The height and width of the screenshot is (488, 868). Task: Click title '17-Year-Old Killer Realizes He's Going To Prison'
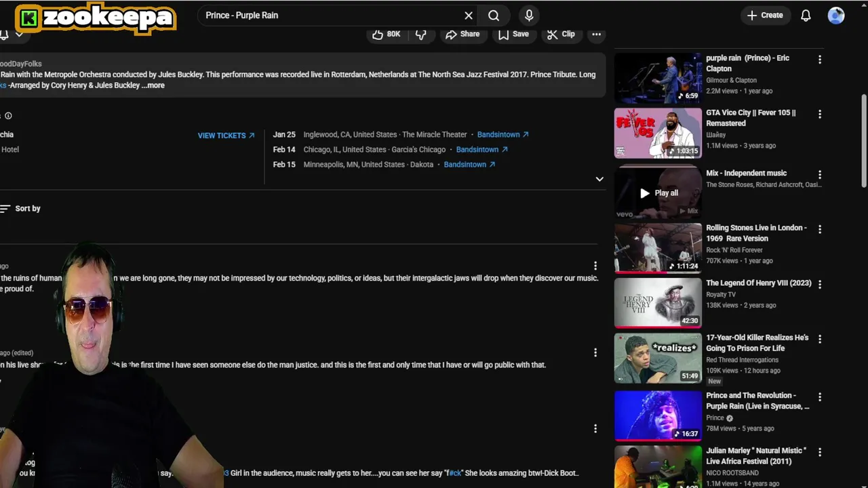click(757, 343)
